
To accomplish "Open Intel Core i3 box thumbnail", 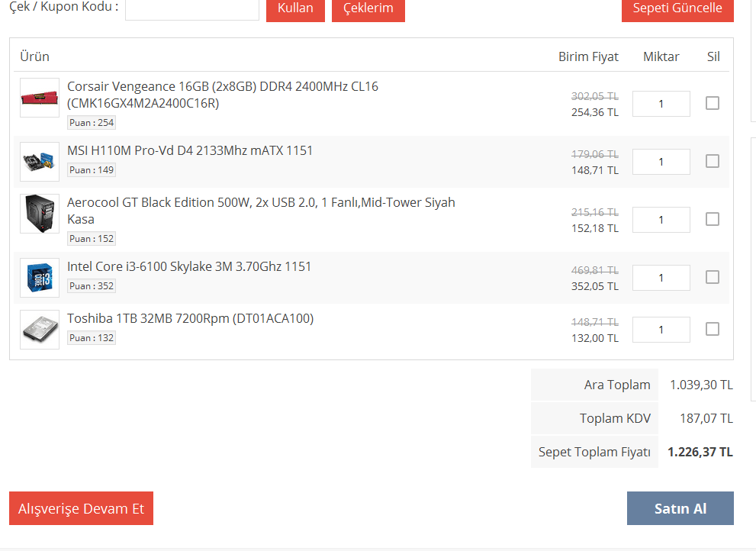I will (40, 278).
